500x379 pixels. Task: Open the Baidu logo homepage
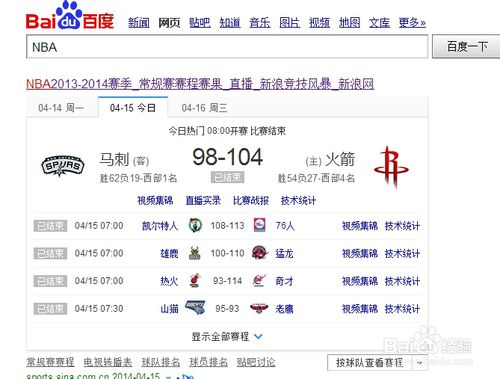click(70, 17)
